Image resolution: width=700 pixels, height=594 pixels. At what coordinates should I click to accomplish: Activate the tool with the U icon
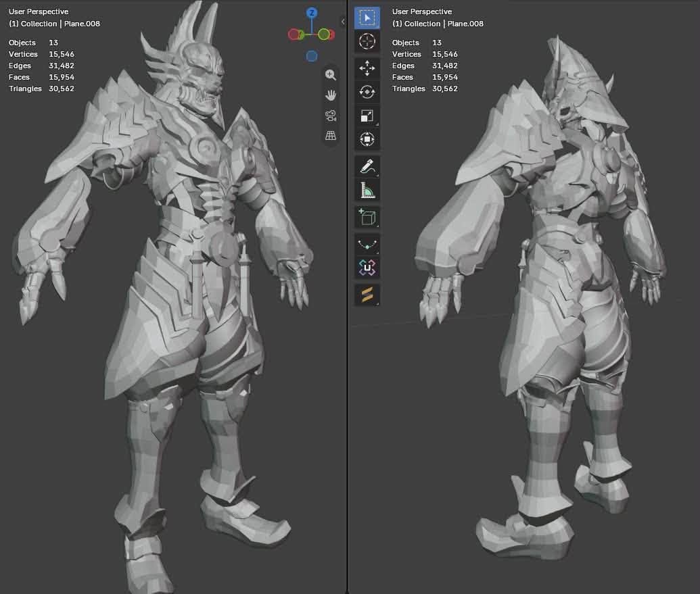click(367, 268)
